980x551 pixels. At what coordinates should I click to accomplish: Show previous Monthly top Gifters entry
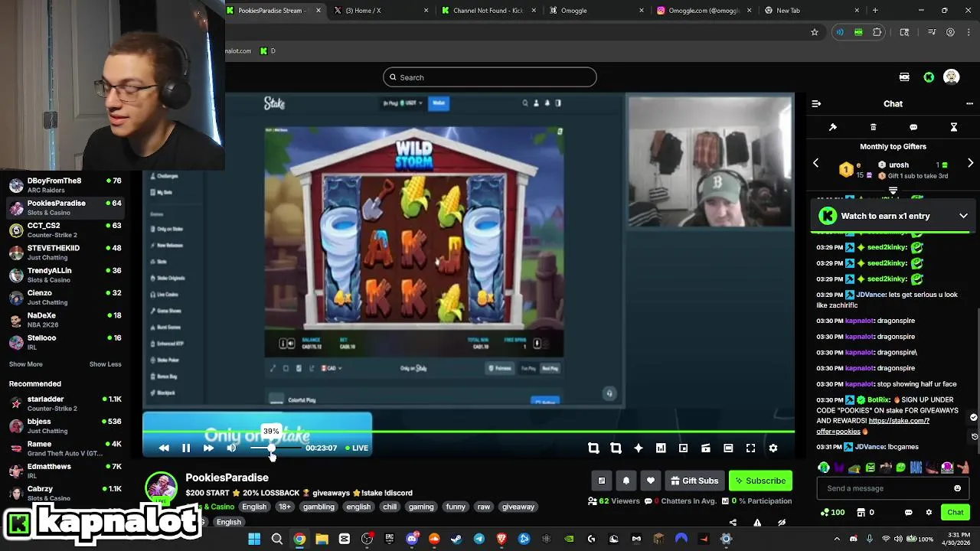click(815, 163)
